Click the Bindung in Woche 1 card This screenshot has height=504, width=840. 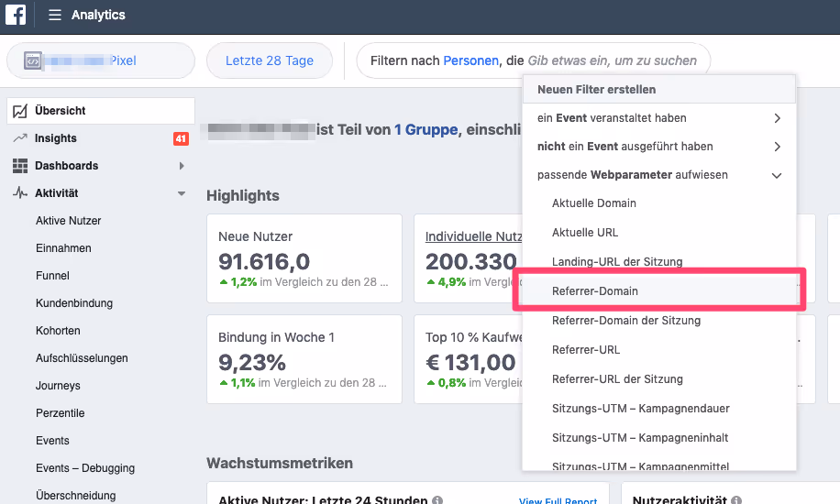[304, 359]
